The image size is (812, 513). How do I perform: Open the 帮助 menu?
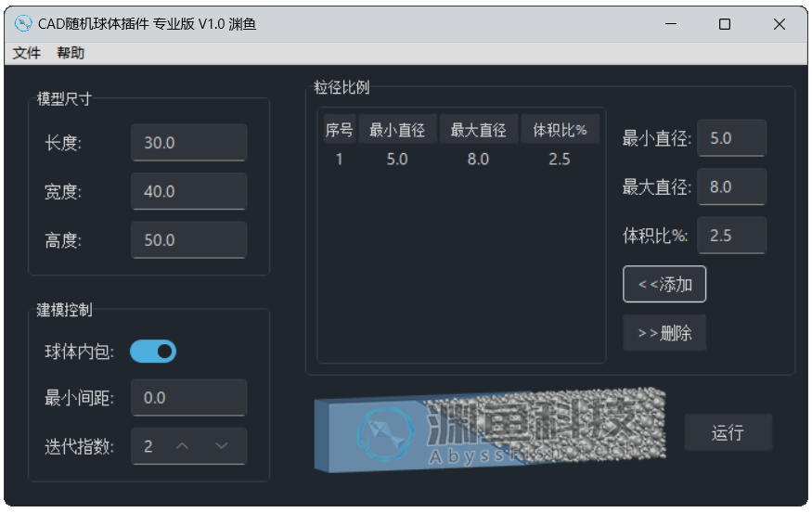click(x=71, y=53)
